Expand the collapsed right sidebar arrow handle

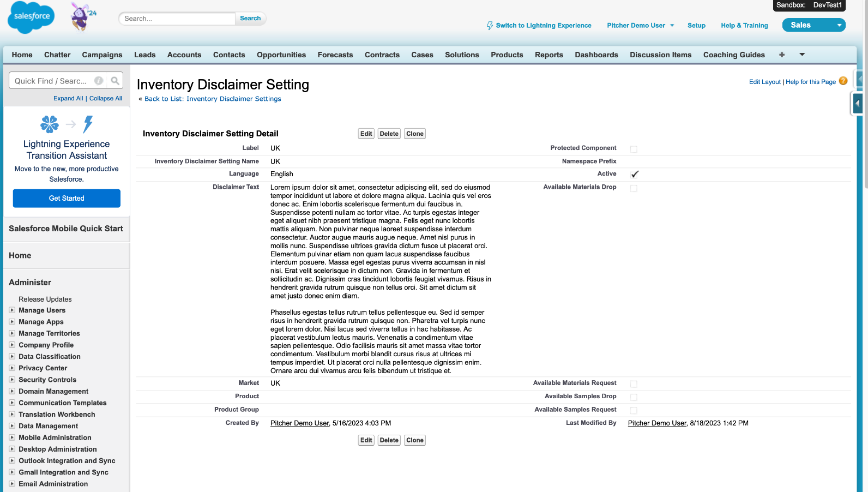coord(858,103)
